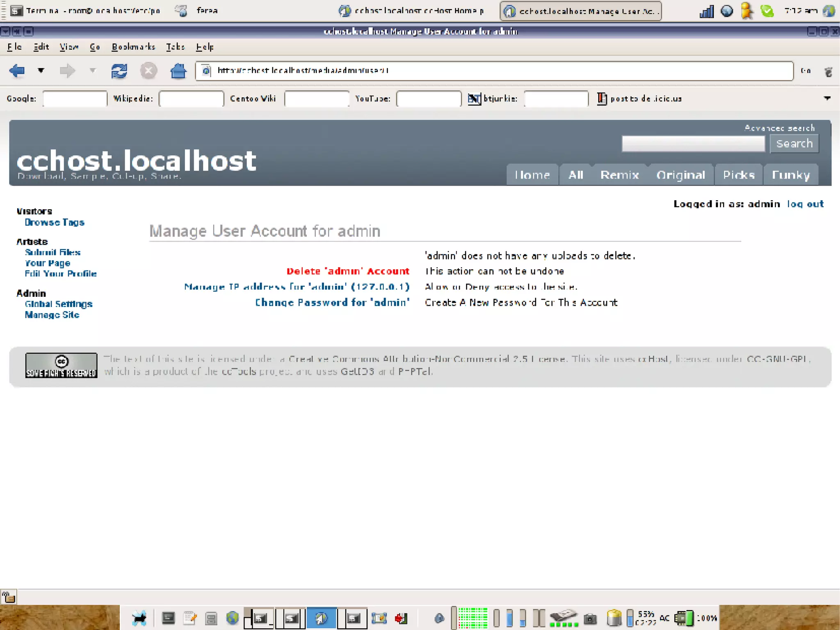This screenshot has height=630, width=840.
Task: Click the browser Back arrow button
Action: 17,71
